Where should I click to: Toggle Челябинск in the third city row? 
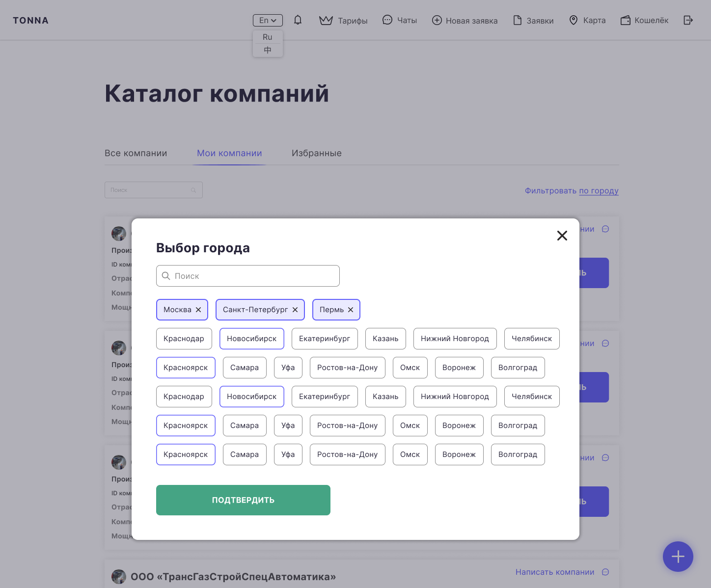(532, 397)
